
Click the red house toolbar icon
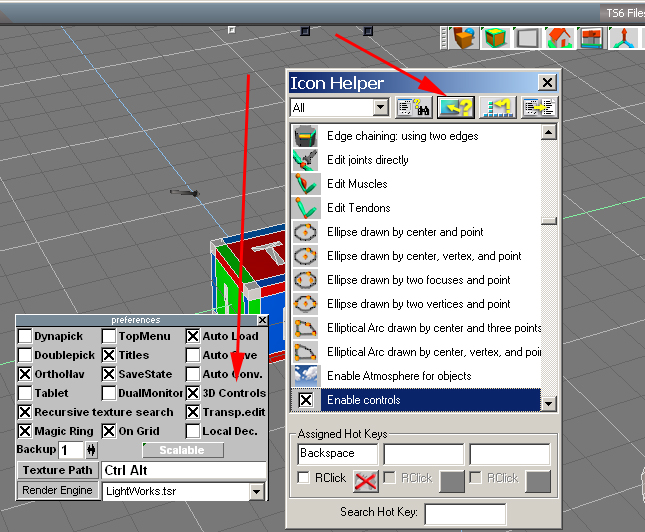click(559, 38)
